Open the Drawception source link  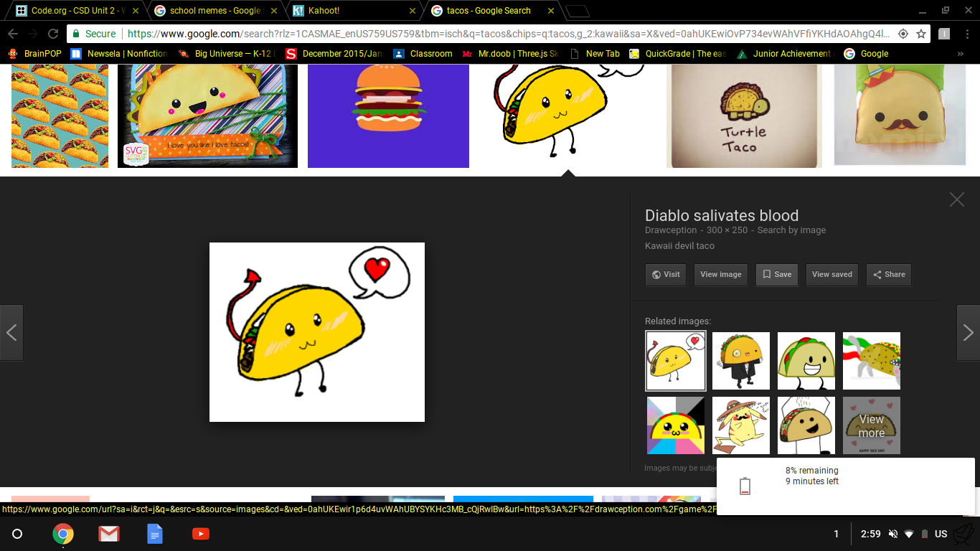[671, 230]
